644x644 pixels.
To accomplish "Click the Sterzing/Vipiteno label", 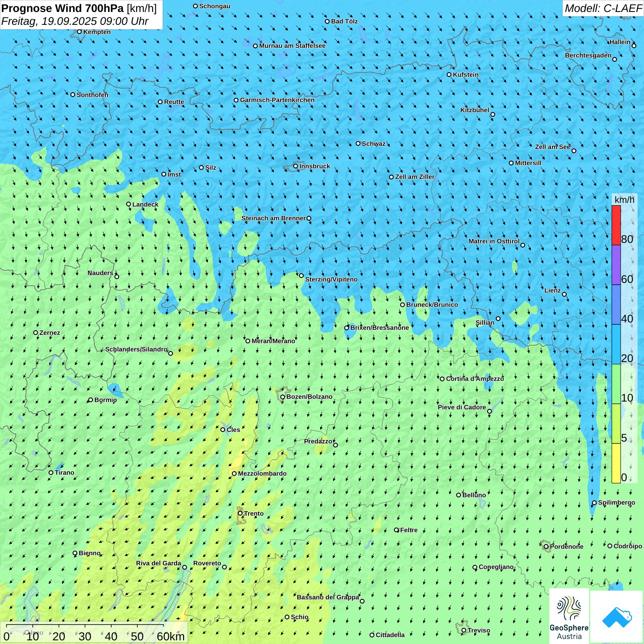I will click(331, 279).
